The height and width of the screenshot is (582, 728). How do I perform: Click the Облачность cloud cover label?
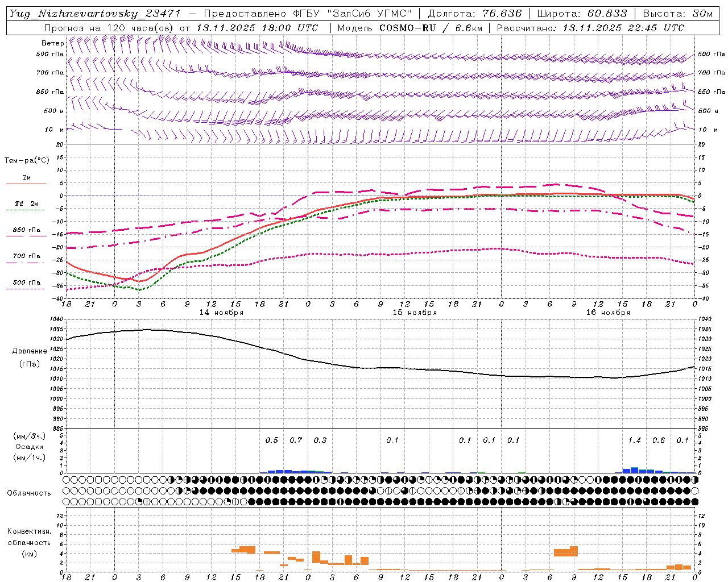[x=29, y=493]
